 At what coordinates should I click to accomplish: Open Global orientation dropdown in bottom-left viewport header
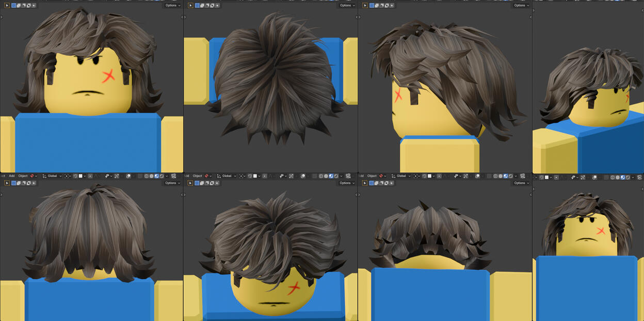pos(52,176)
